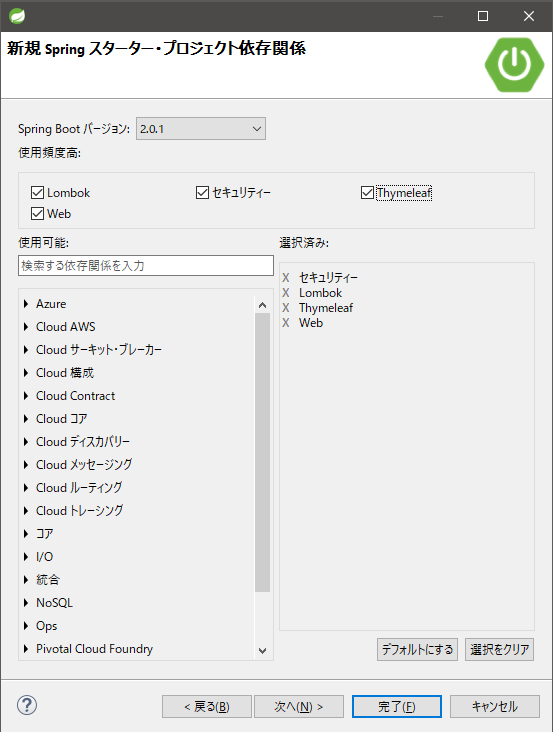Proceed with 次へ(N) button
The image size is (553, 732).
[299, 706]
